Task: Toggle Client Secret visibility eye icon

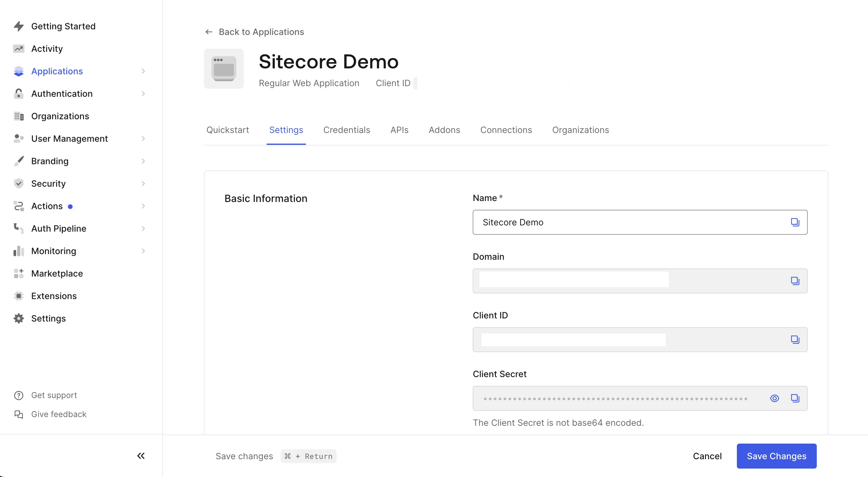Action: (774, 398)
